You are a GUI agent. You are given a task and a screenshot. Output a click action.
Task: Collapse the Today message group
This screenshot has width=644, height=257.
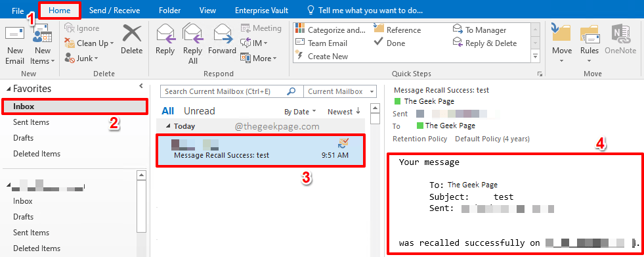pyautogui.click(x=167, y=127)
